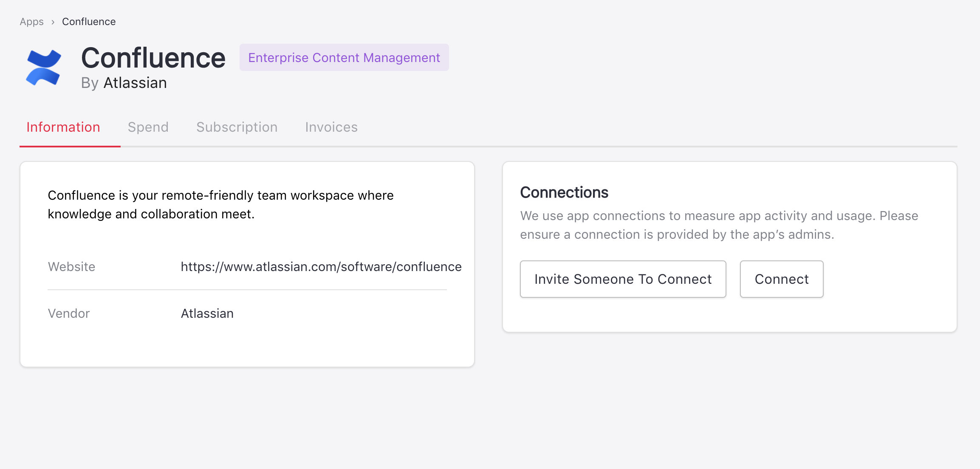Click the Connect button
Viewport: 980px width, 469px height.
[781, 279]
